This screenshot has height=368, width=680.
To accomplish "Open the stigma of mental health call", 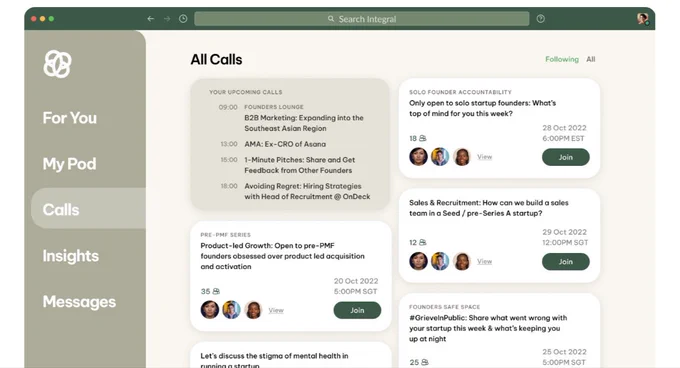I will (x=274, y=360).
